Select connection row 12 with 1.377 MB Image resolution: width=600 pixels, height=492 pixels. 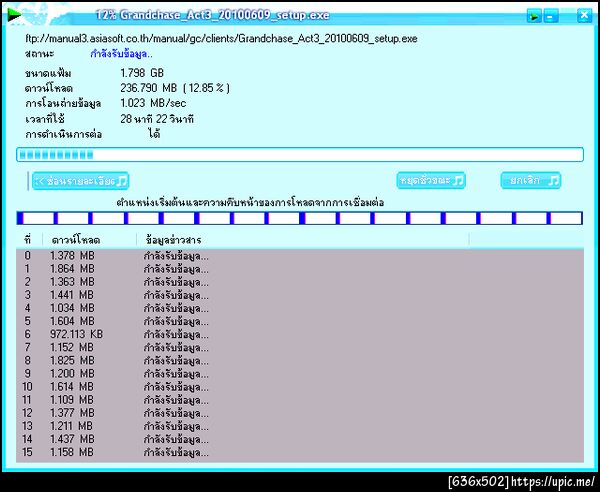[300, 413]
